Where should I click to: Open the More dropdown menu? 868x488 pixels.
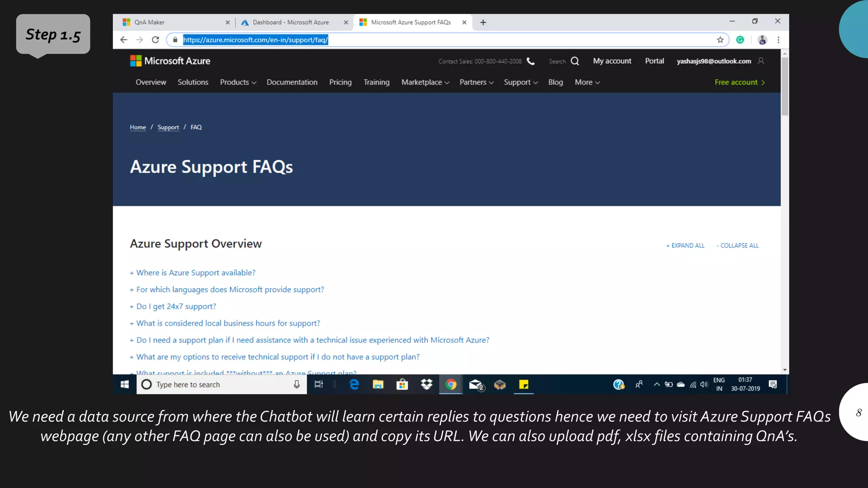(587, 82)
